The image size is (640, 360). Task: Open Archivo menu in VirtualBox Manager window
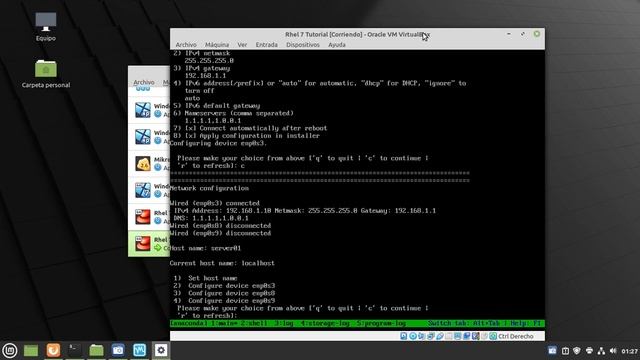(x=144, y=82)
